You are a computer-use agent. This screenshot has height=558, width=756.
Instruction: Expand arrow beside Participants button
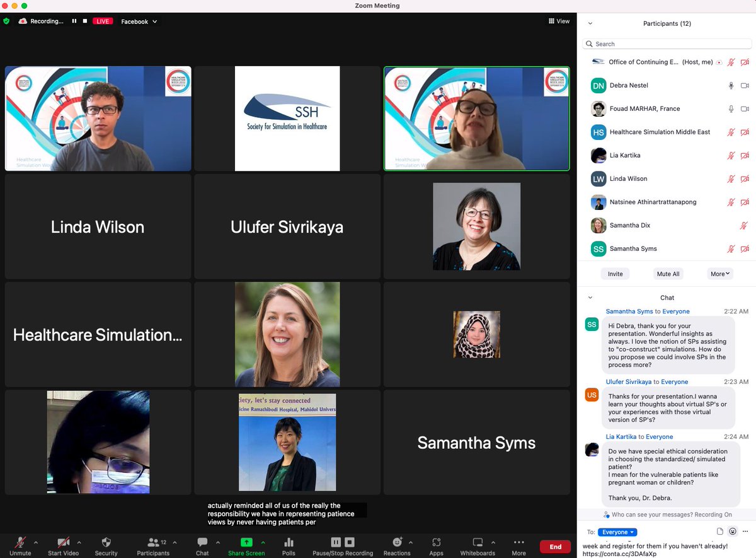tap(175, 542)
